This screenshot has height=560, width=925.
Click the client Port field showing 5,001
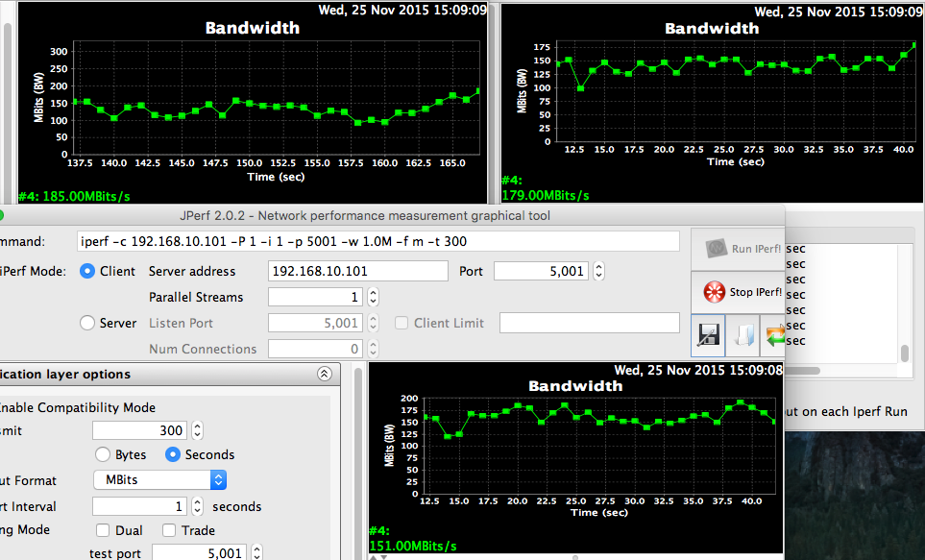click(x=541, y=271)
